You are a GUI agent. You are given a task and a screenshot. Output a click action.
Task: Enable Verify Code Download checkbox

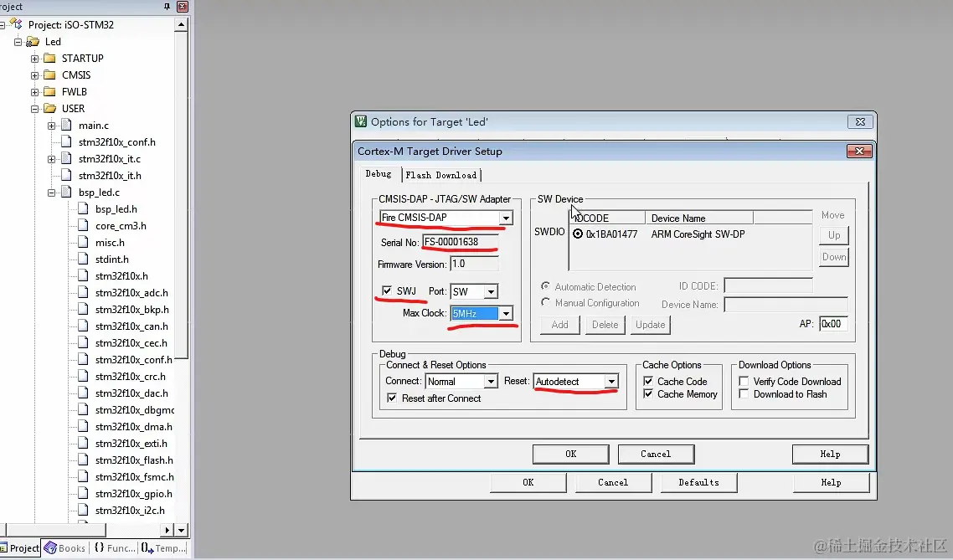click(x=744, y=381)
